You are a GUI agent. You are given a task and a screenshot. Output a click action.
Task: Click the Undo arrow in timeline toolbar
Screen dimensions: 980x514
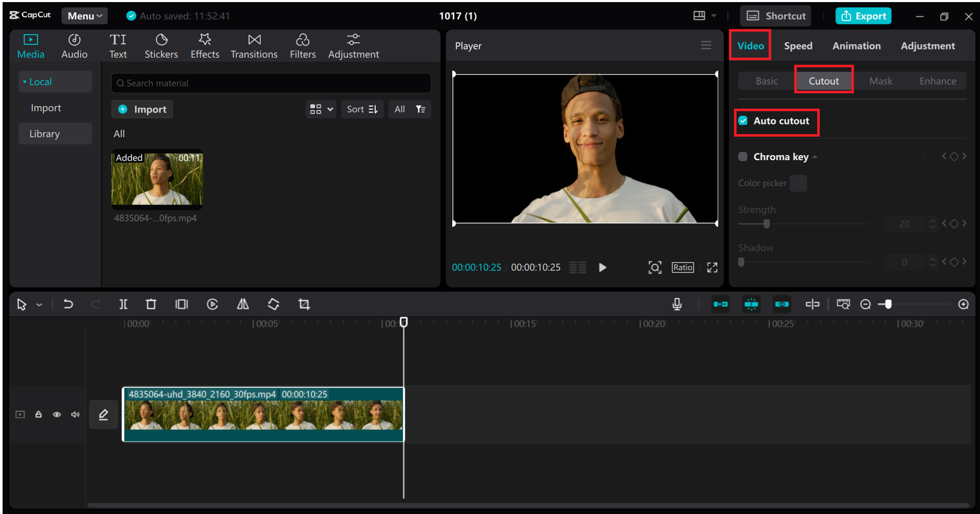pos(68,304)
